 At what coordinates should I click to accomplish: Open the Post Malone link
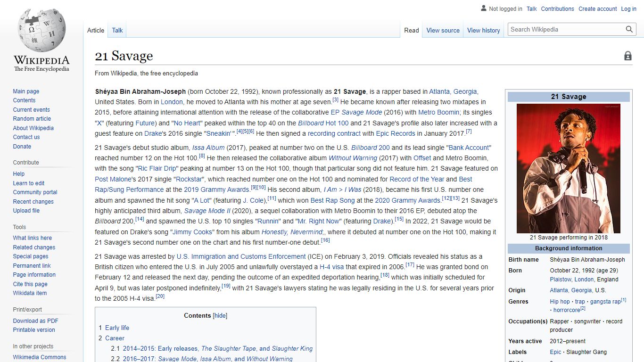point(113,179)
